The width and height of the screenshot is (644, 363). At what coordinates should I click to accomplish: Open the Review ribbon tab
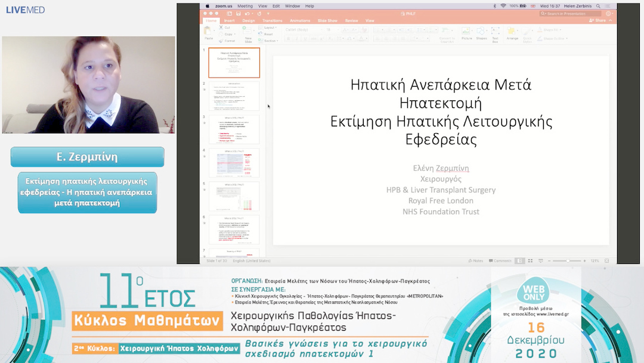point(351,20)
